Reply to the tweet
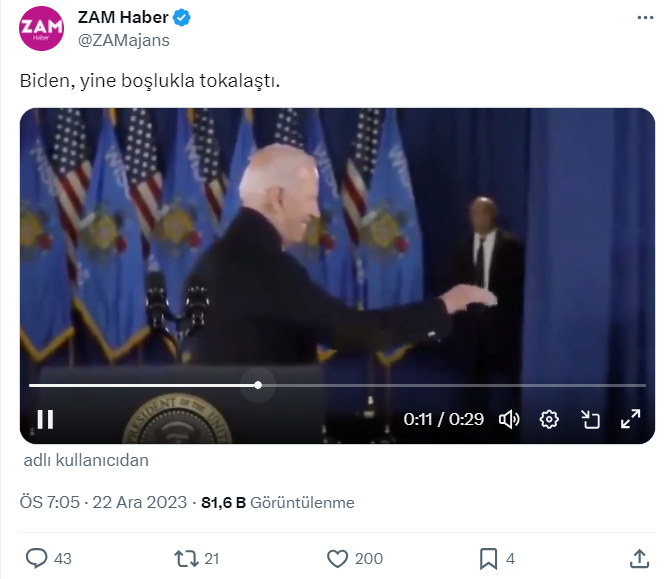Screen dimensions: 667x579 (x=37, y=558)
